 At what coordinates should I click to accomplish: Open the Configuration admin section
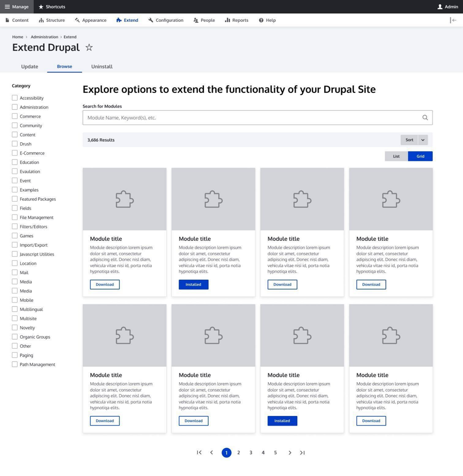[x=166, y=20]
